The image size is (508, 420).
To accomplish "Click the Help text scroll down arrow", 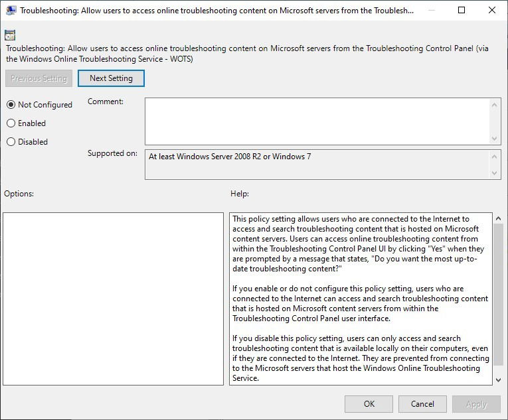I will 498,380.
